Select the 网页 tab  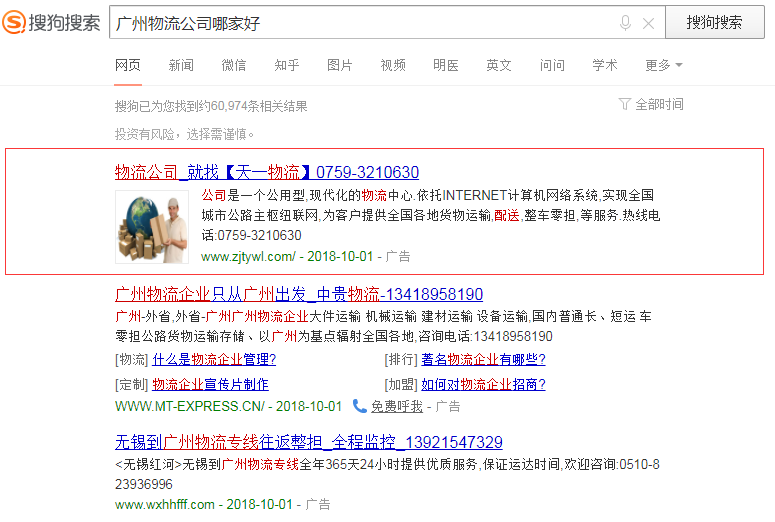coord(128,65)
